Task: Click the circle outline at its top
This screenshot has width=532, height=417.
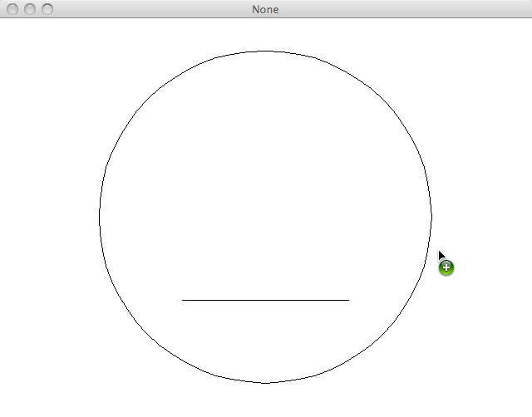Action: 265,52
